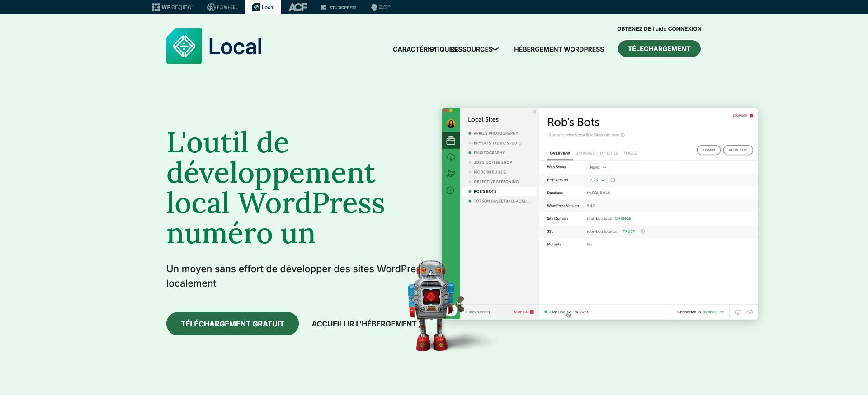Click the '4 sites running' status text
This screenshot has width=868, height=401.
[x=477, y=312]
